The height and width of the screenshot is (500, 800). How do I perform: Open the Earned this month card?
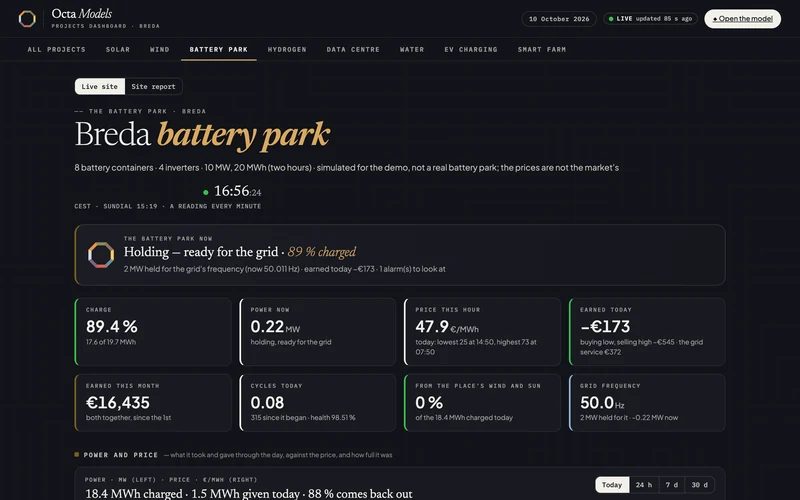pyautogui.click(x=153, y=403)
